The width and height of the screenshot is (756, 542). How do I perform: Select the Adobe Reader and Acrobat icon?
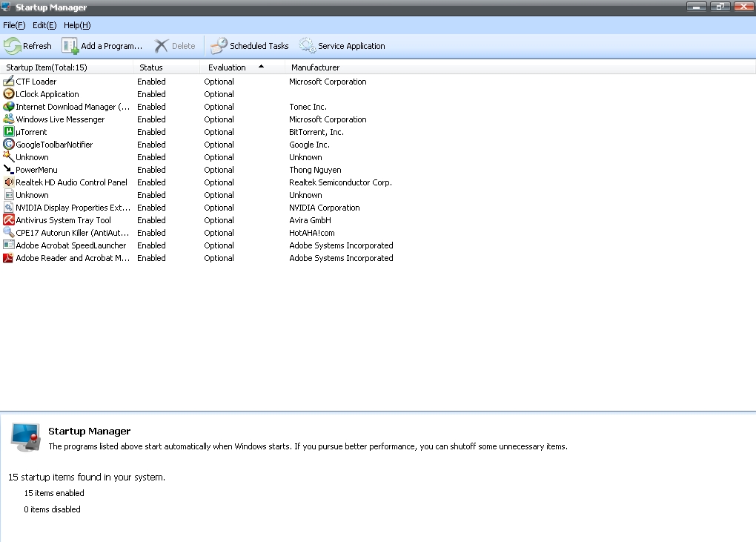(x=9, y=257)
